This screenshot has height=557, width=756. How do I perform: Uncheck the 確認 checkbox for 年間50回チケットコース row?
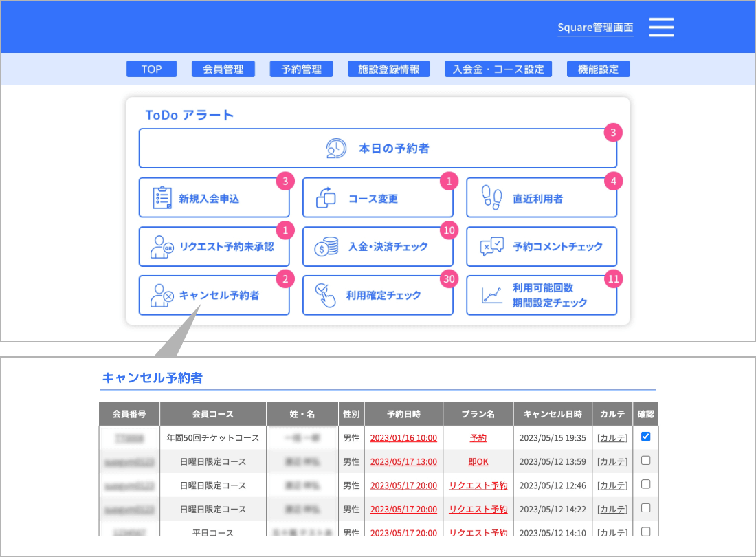[645, 437]
